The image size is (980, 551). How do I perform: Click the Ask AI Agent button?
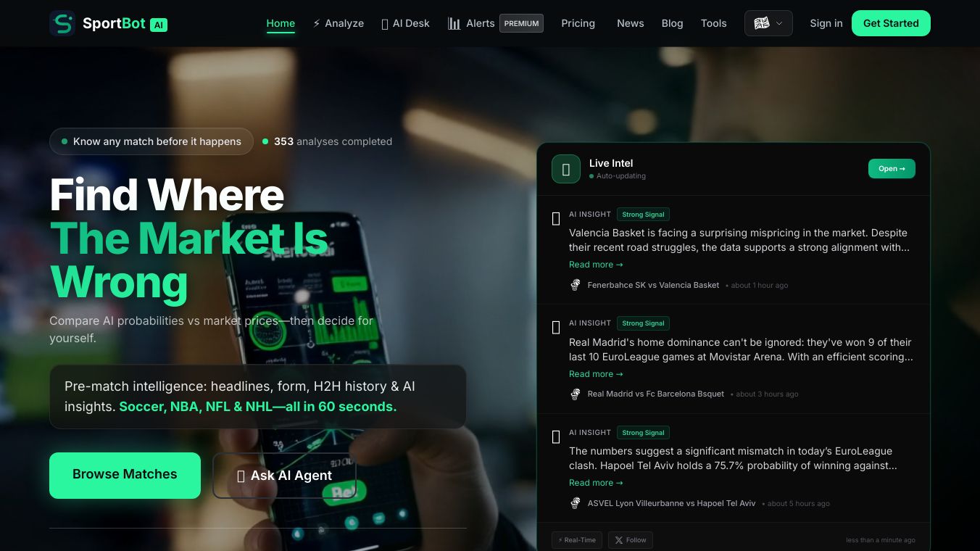click(x=284, y=476)
